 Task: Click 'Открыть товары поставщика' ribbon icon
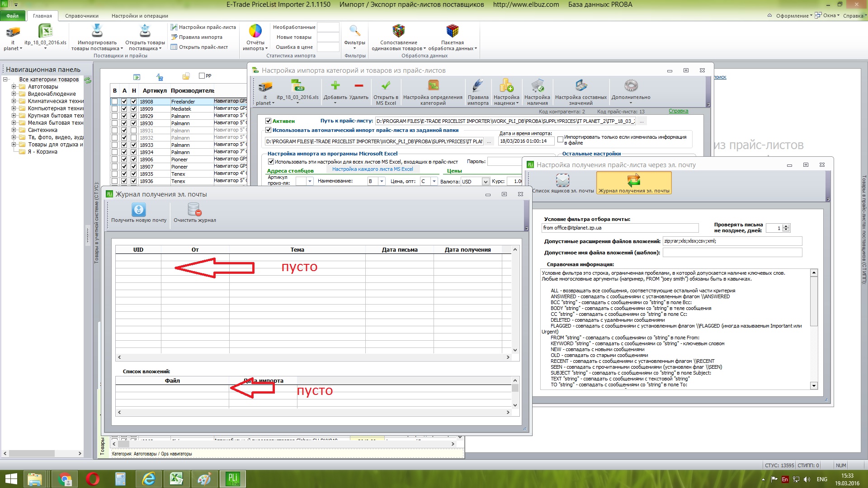coord(145,31)
